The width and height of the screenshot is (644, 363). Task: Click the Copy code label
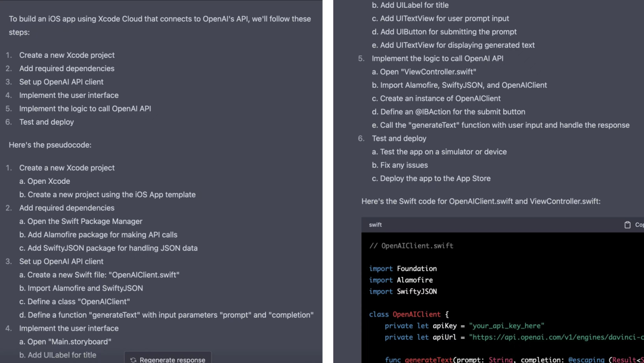tap(639, 225)
